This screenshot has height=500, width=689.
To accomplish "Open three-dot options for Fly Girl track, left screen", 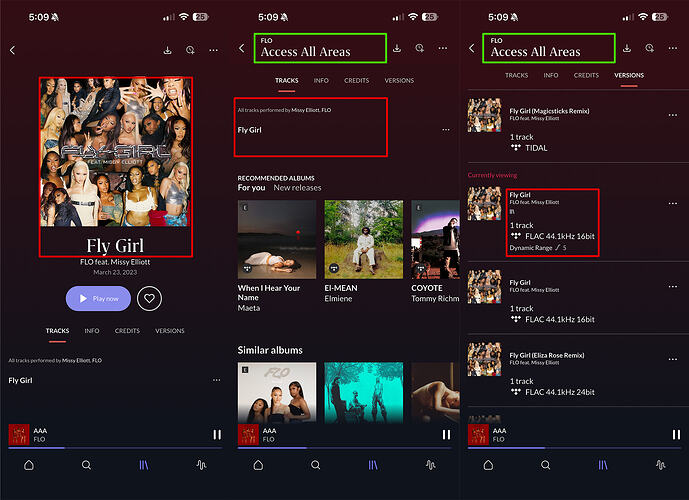I will coord(217,380).
